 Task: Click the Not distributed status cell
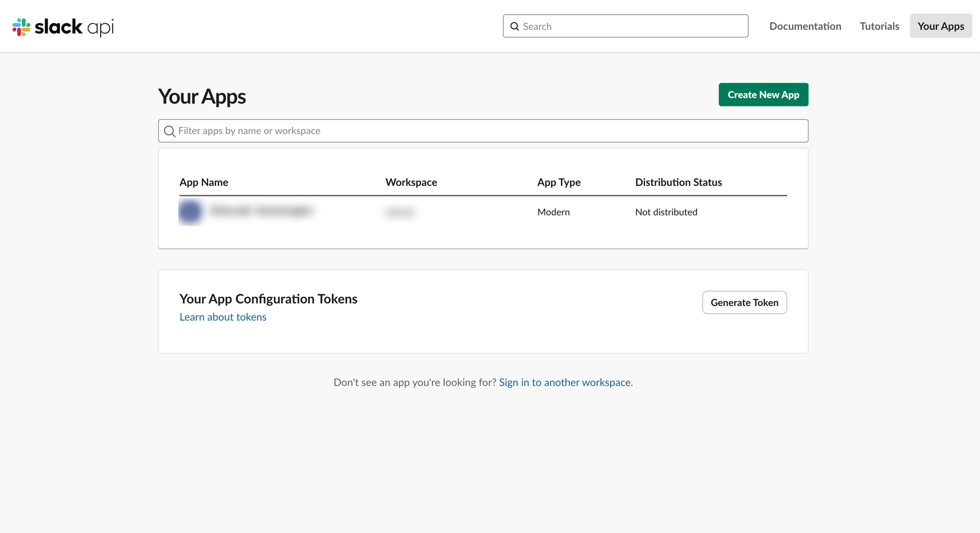click(x=666, y=212)
